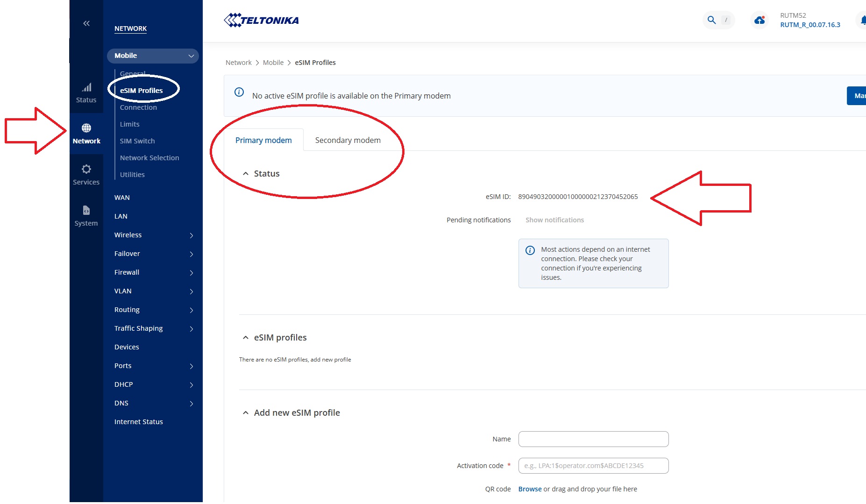Click the cloud firmware upload icon

(759, 20)
